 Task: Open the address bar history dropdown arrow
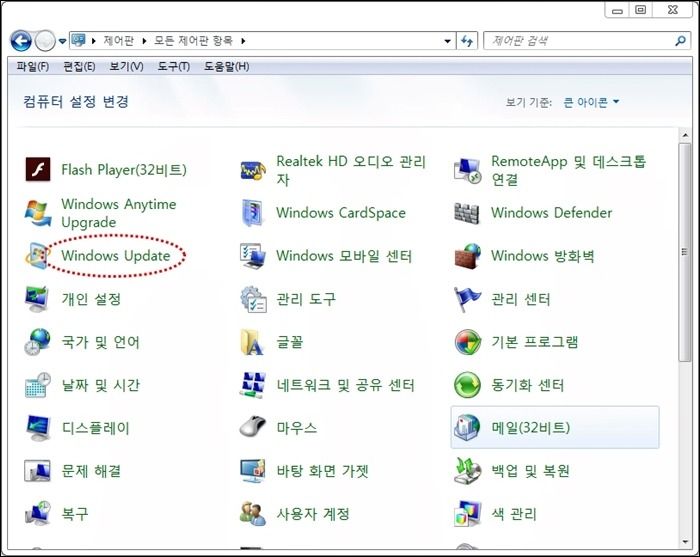447,41
